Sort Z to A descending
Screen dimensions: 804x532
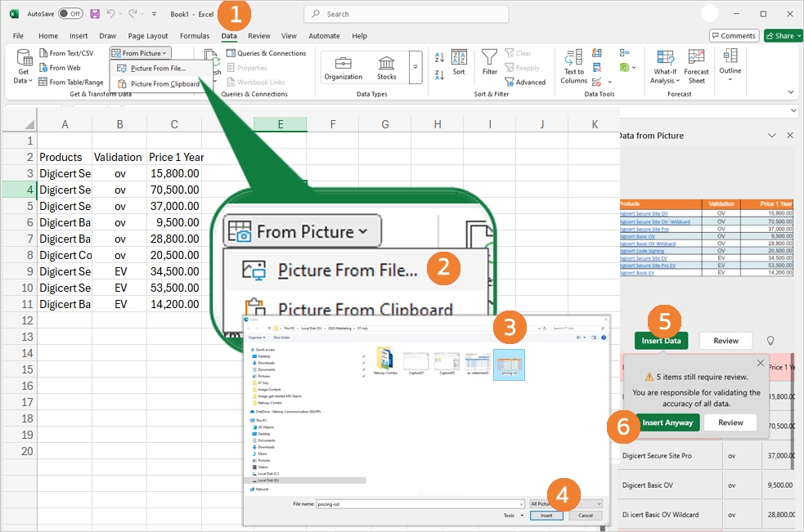[439, 75]
